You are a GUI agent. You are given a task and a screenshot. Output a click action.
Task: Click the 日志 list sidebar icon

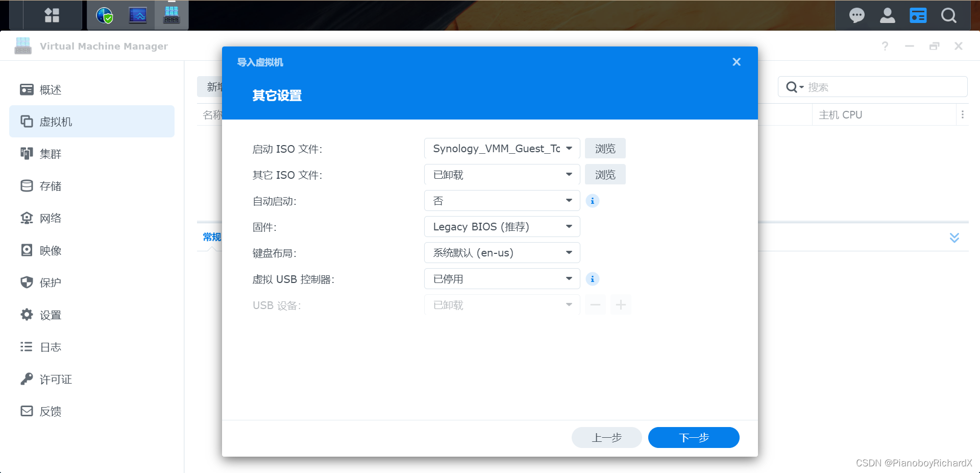27,347
